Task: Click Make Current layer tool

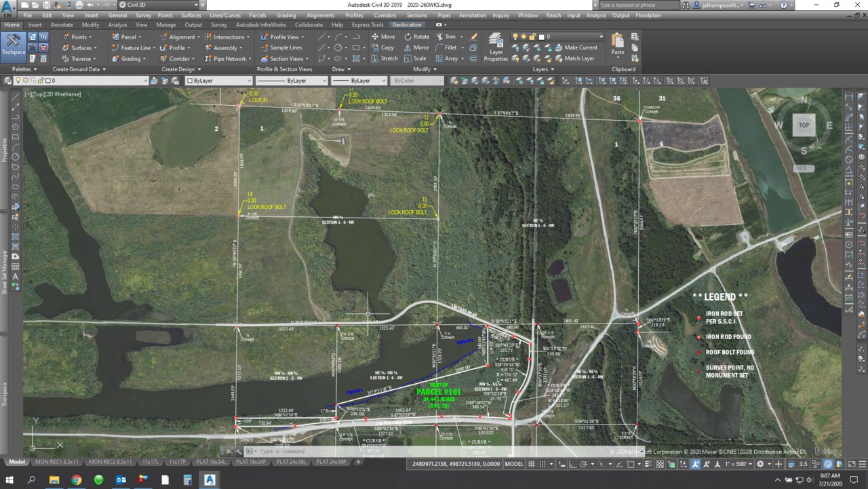Action: [x=575, y=47]
